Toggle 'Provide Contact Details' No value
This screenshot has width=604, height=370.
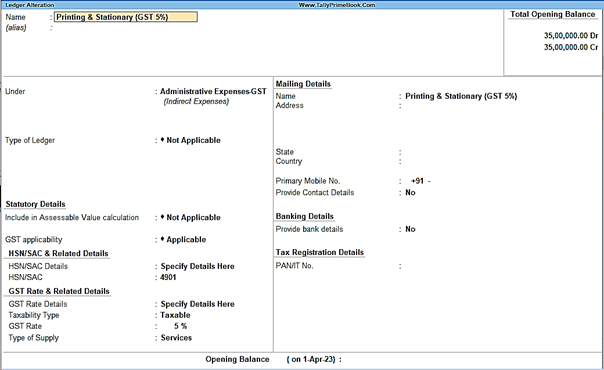(x=410, y=193)
